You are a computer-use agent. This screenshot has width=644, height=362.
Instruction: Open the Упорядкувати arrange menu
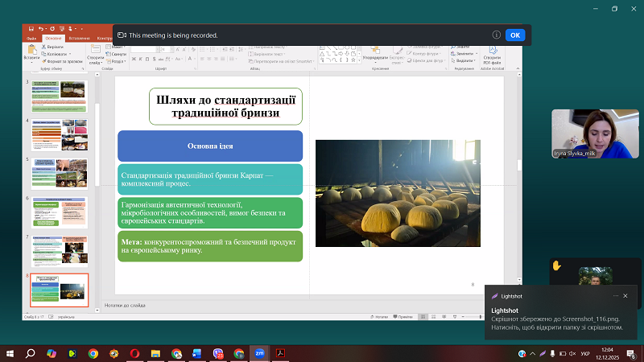(x=374, y=55)
